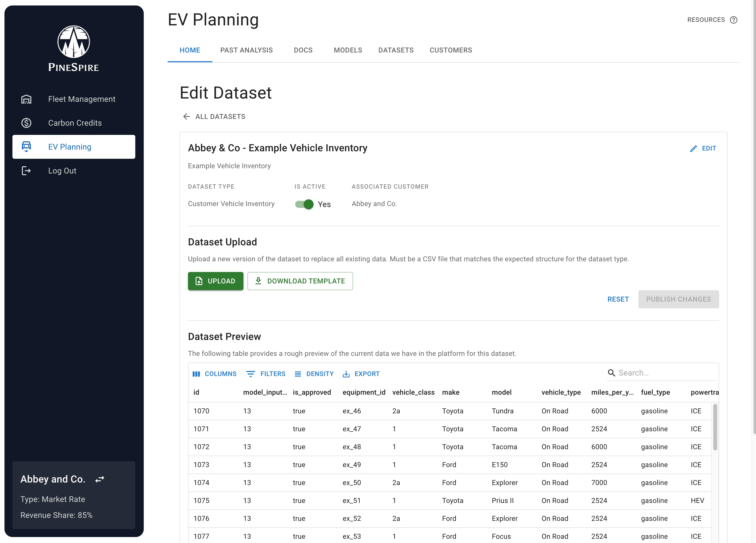
Task: Click the RESET link
Action: [618, 299]
